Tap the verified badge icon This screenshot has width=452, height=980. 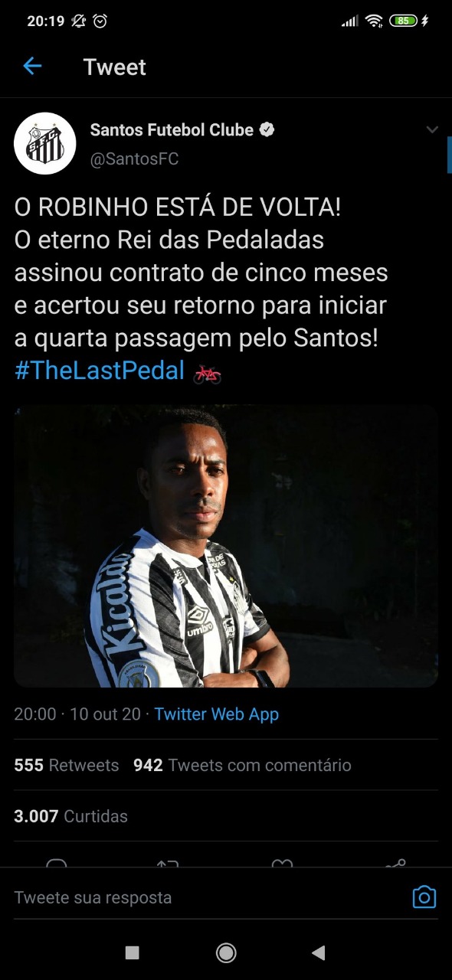[267, 130]
